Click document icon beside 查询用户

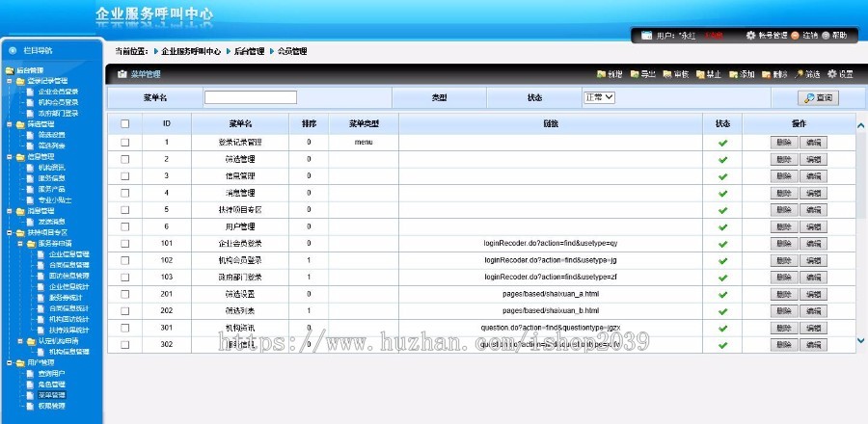(x=31, y=373)
